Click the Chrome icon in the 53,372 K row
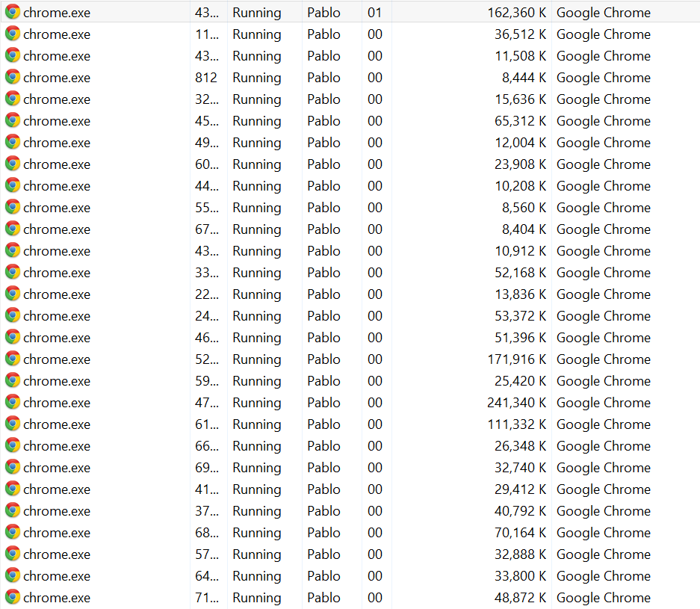 tap(13, 315)
